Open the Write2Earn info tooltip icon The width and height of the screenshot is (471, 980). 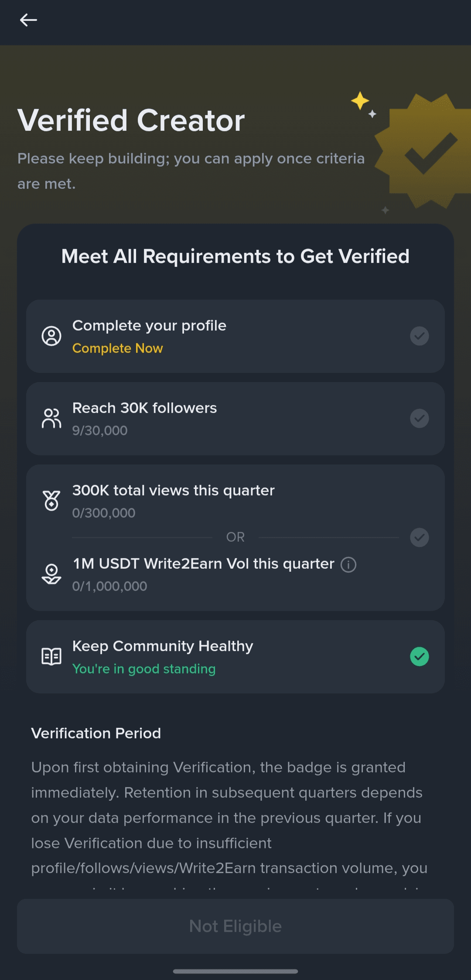tap(348, 565)
